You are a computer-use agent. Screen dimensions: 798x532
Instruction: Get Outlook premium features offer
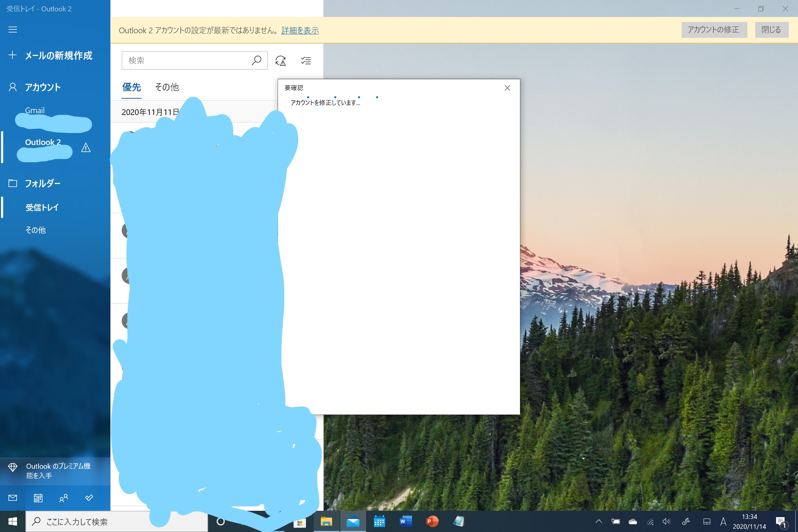[55, 471]
